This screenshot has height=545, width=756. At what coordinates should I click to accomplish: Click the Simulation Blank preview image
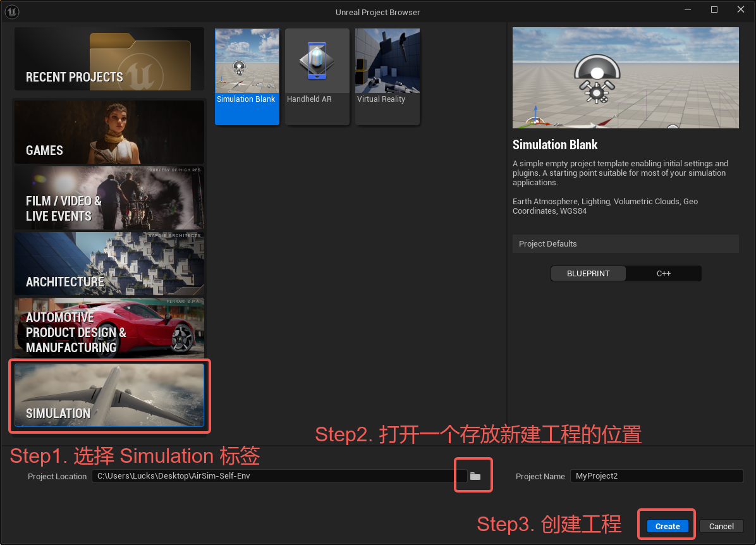click(625, 78)
